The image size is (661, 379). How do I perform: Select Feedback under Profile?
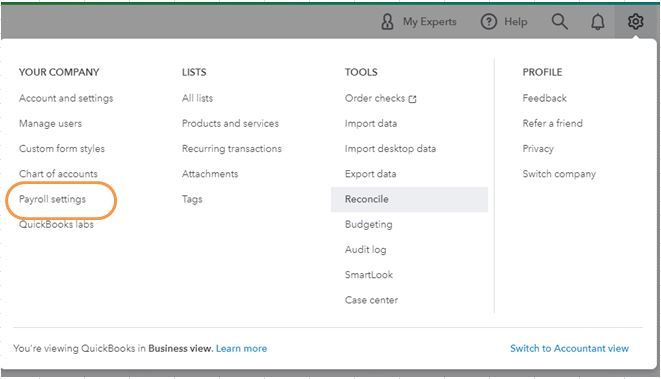(x=544, y=98)
